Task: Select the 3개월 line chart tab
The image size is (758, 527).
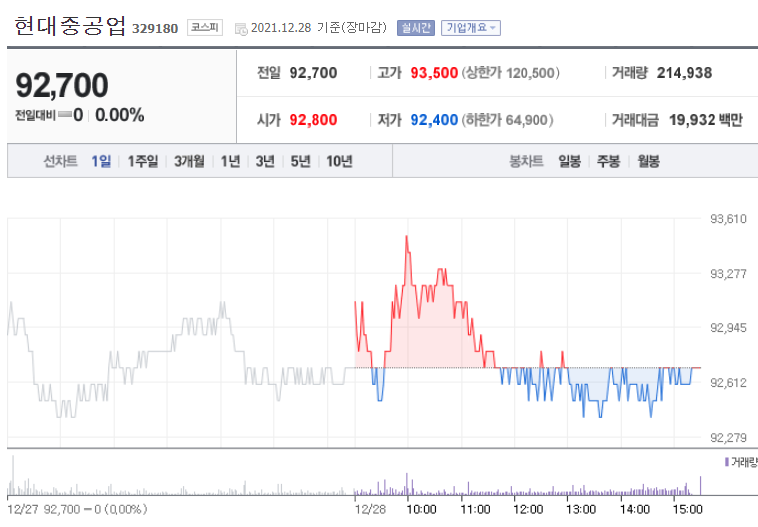Action: click(189, 161)
